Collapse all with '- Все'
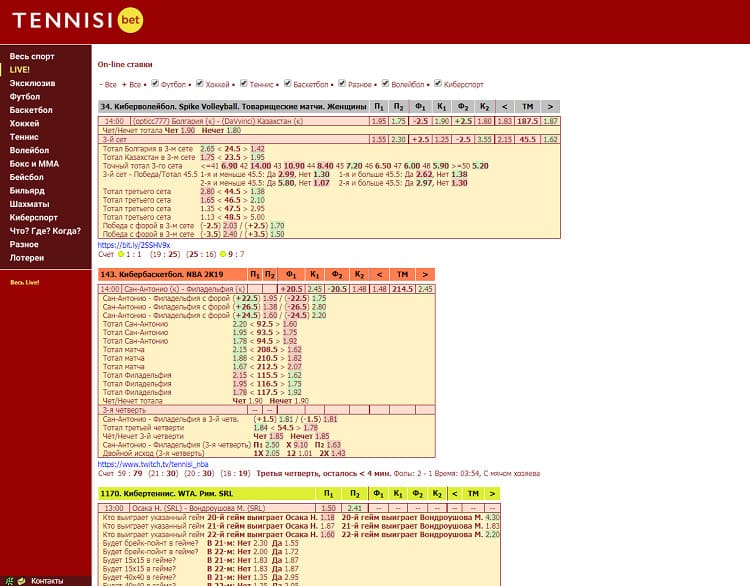This screenshot has height=586, width=750. click(108, 85)
